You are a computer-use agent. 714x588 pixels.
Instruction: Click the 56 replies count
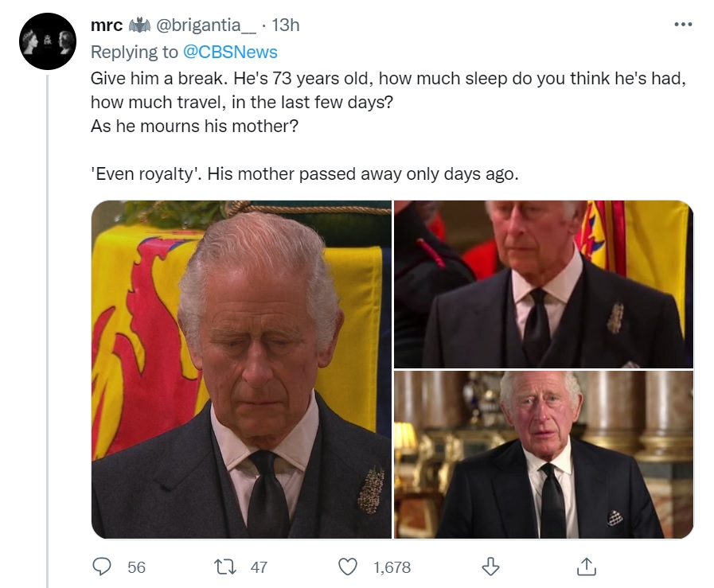click(x=136, y=567)
